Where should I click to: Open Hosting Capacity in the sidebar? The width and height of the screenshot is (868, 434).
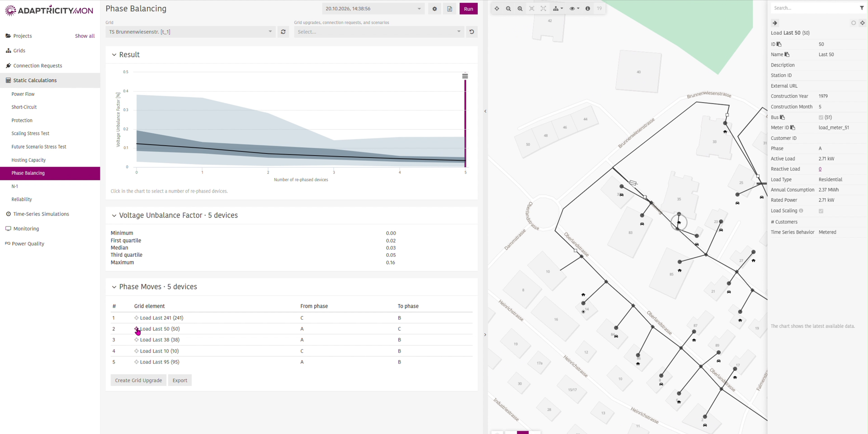coord(28,160)
